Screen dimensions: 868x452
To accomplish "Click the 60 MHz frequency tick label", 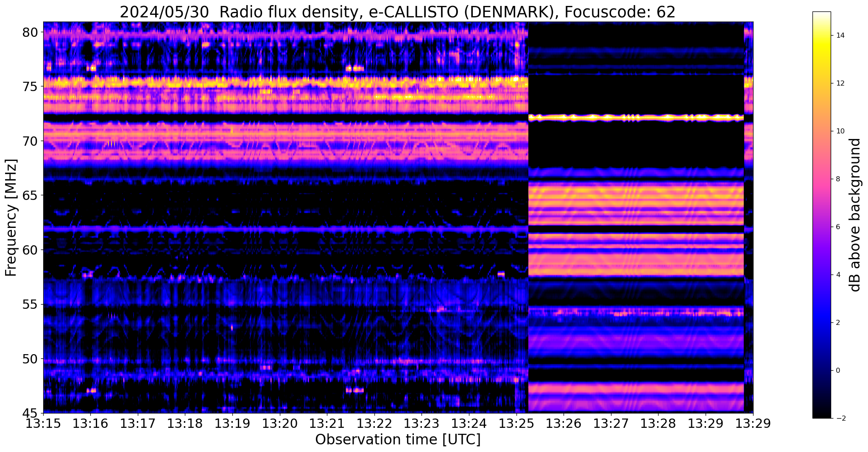I will pyautogui.click(x=30, y=250).
